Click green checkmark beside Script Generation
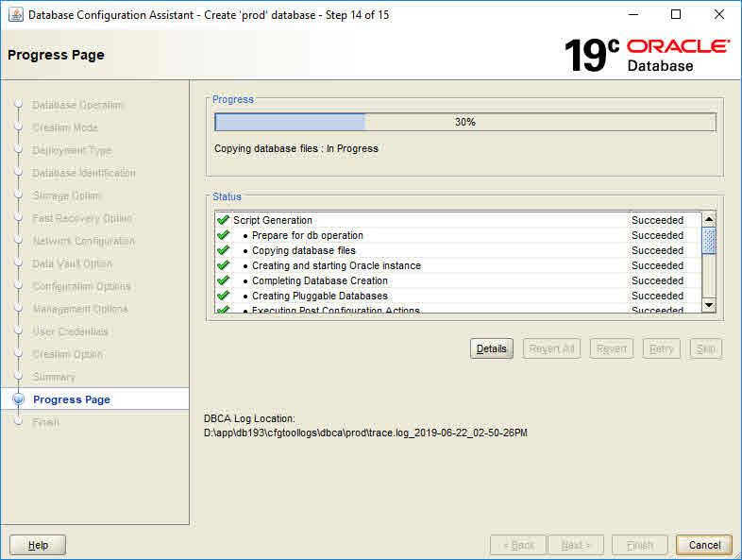Viewport: 742px width, 560px height. click(x=223, y=220)
